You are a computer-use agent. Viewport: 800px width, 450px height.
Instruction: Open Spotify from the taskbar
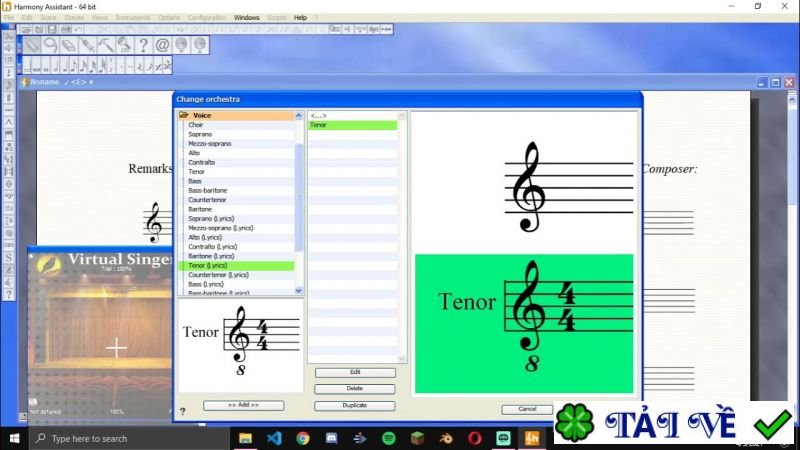pos(389,439)
